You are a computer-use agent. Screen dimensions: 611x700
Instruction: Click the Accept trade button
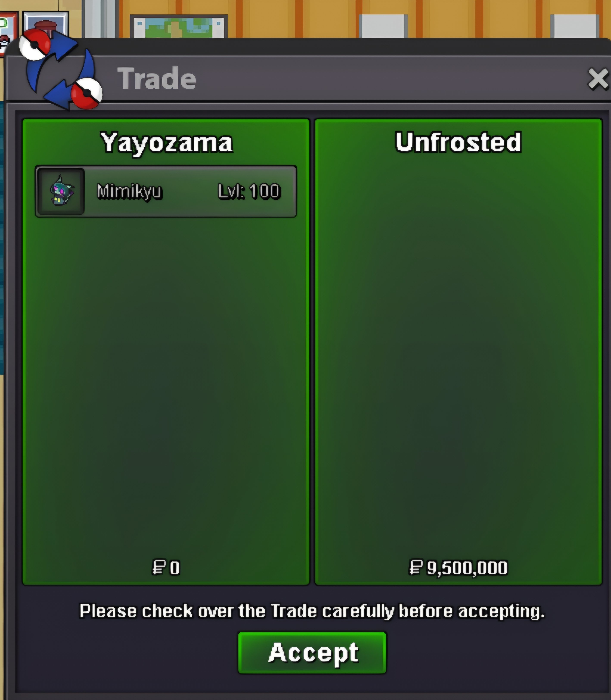pos(312,653)
